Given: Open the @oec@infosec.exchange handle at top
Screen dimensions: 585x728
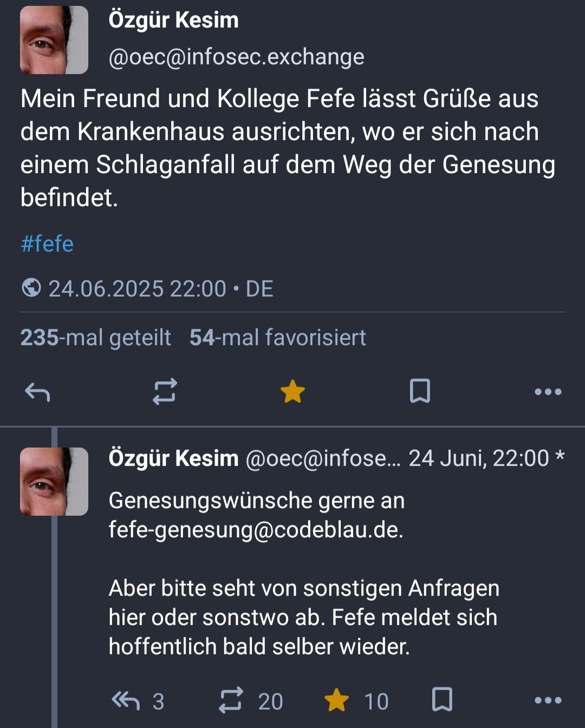Looking at the screenshot, I should [x=237, y=57].
